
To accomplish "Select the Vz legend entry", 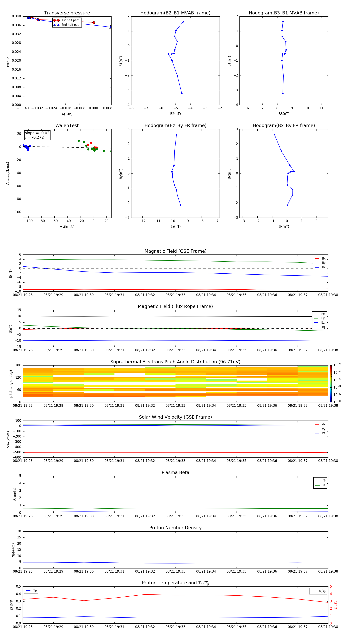I will coord(320,433).
